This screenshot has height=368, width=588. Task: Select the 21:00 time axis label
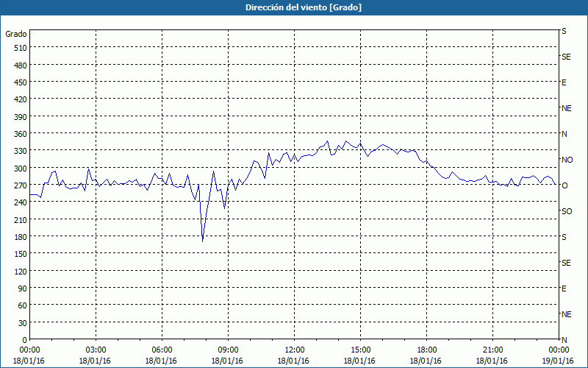coord(492,350)
